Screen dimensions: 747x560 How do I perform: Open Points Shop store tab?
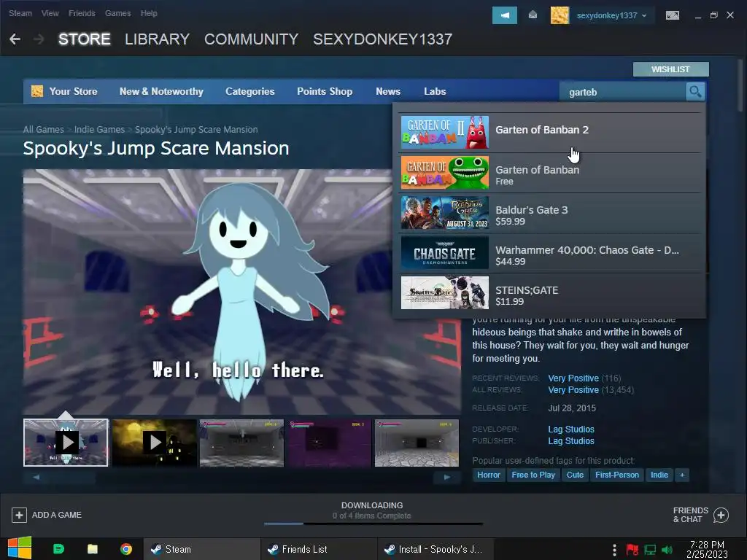pos(325,91)
